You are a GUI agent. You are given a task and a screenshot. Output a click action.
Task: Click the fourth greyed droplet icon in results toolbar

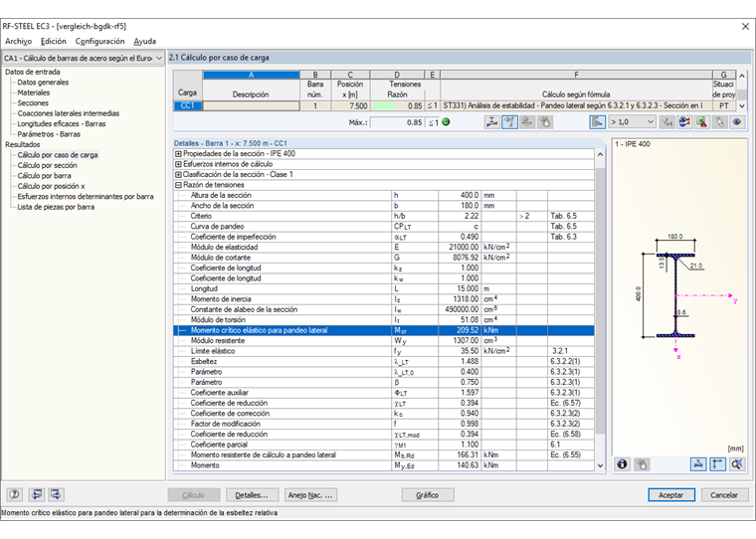pyautogui.click(x=545, y=122)
